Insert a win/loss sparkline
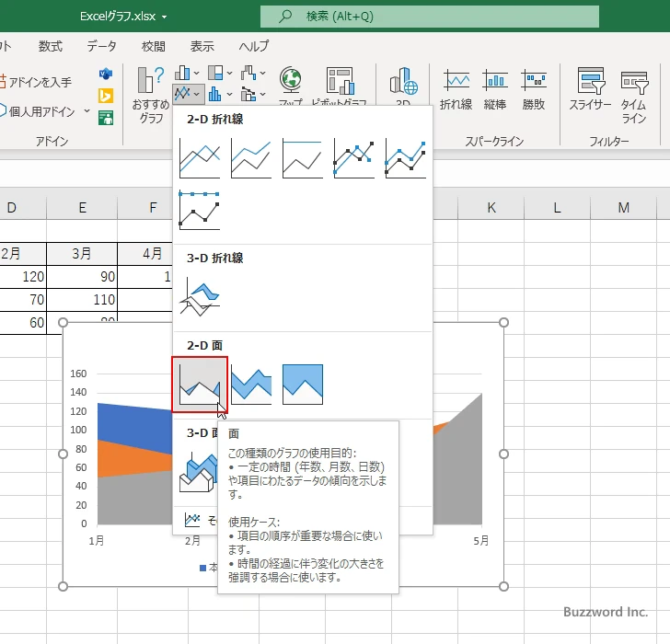670x644 pixels. tap(534, 89)
